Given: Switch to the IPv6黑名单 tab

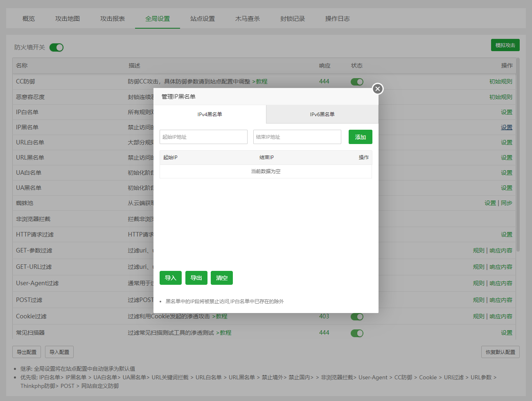Looking at the screenshot, I should [x=322, y=115].
